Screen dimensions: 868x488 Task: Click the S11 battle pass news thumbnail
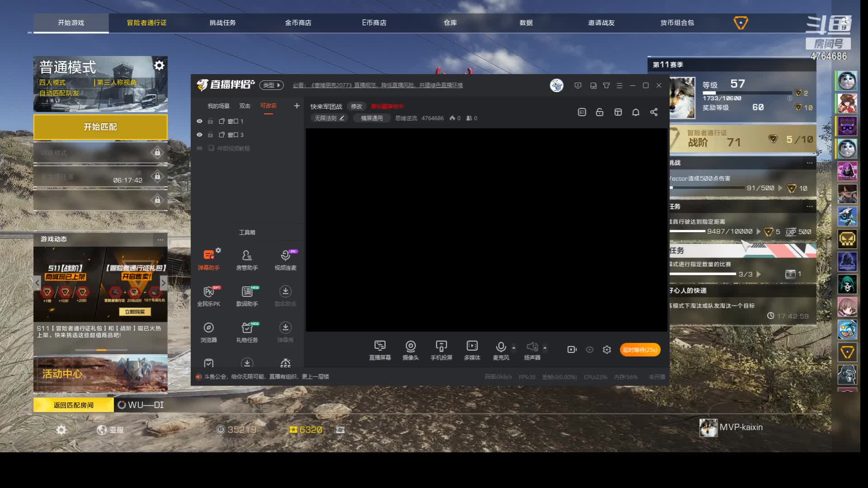point(100,284)
